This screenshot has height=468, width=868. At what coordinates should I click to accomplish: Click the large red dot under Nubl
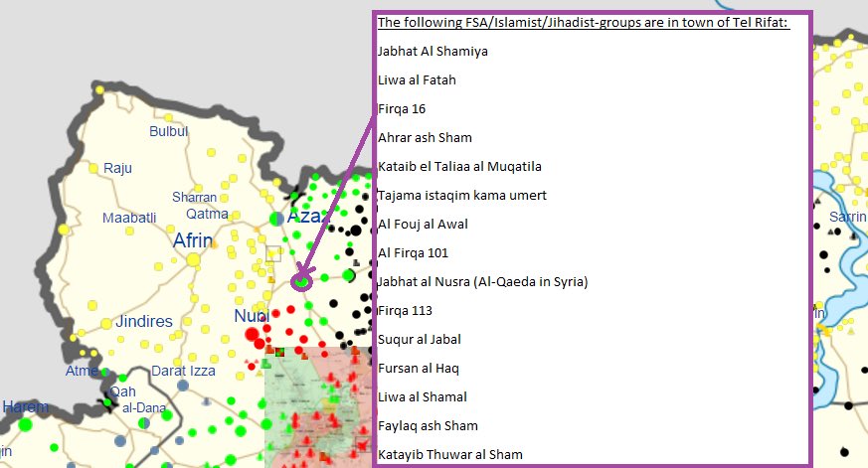coord(252,334)
